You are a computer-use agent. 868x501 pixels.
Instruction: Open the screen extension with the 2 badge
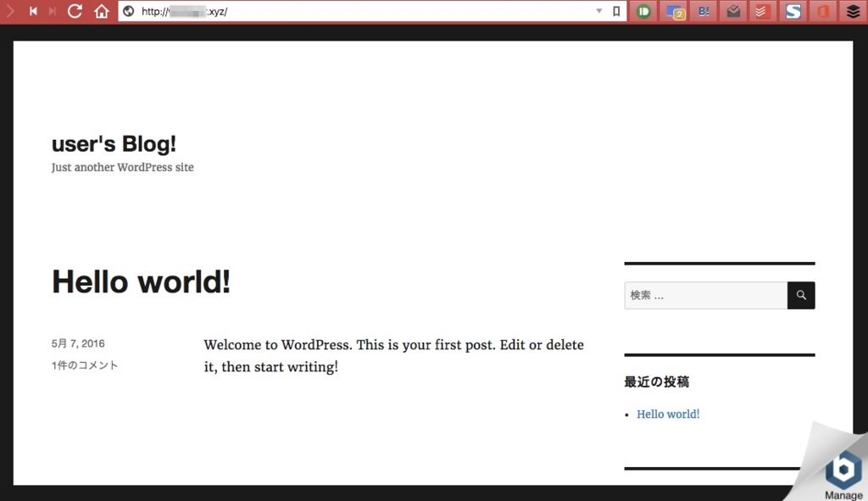676,11
